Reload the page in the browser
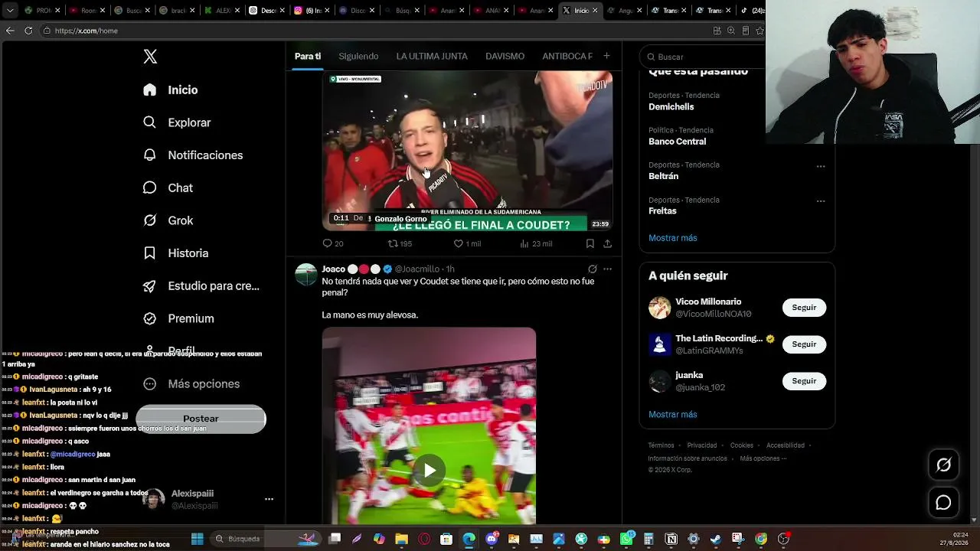 [x=28, y=31]
